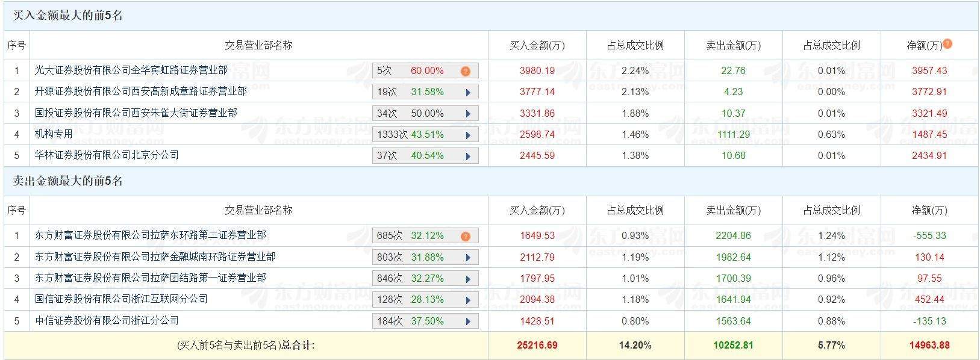
Task: Click 买入金额(万) header in top table
Action: tap(537, 45)
